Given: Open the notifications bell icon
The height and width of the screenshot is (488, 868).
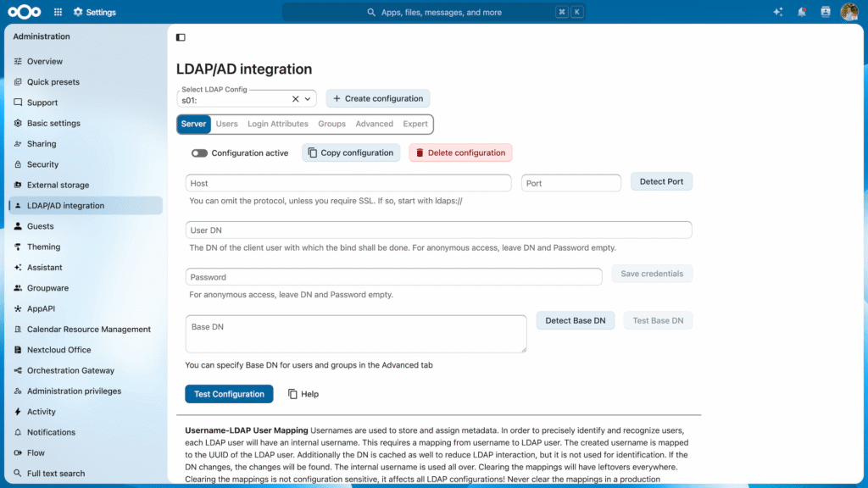Looking at the screenshot, I should [802, 12].
